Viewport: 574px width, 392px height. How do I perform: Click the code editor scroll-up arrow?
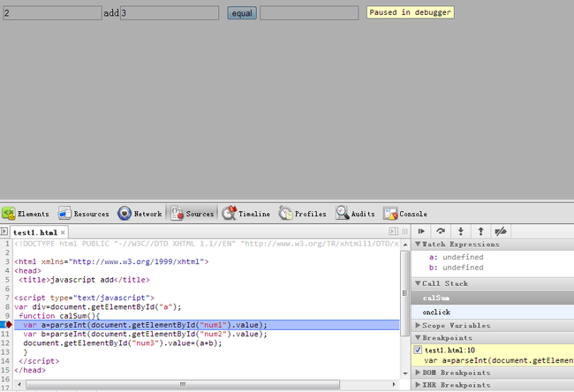point(404,245)
